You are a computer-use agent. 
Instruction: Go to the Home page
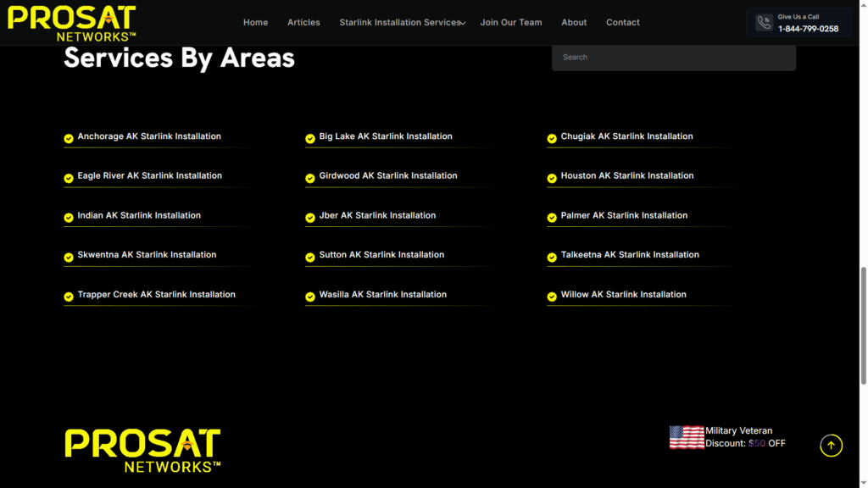(x=255, y=22)
